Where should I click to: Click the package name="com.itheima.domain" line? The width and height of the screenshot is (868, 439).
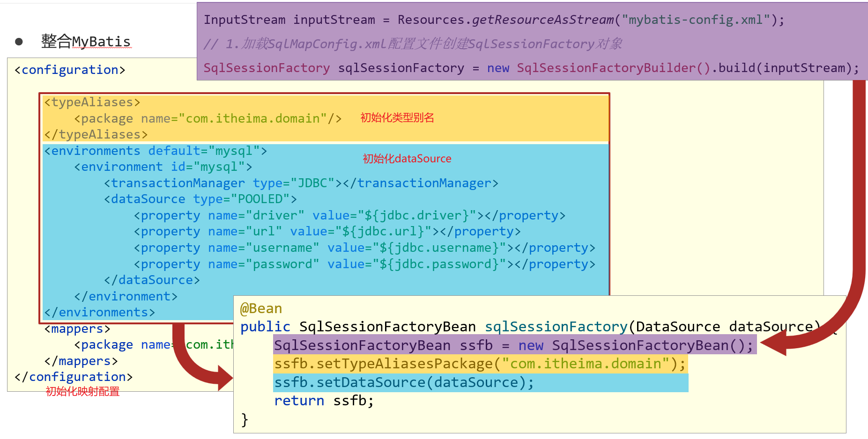pos(208,118)
